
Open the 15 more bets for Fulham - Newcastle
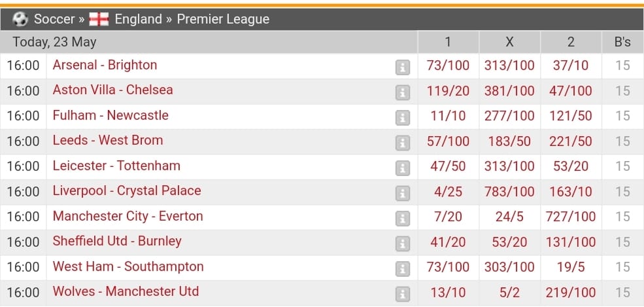[622, 116]
